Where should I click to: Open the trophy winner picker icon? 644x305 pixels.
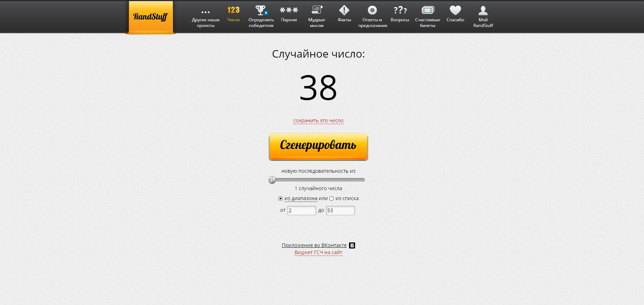coord(262,10)
